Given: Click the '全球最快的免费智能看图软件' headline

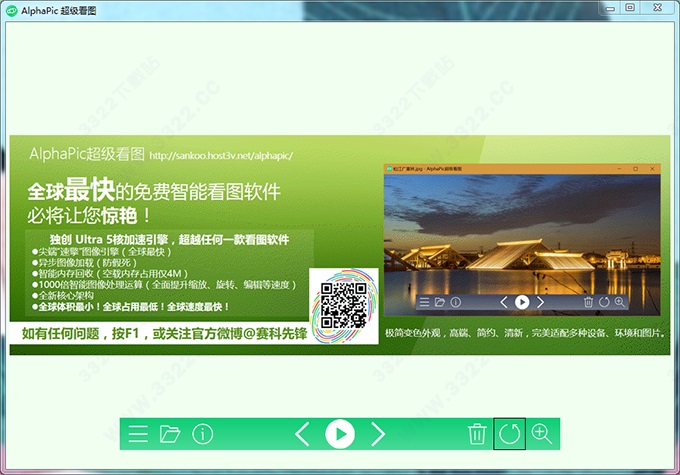Looking at the screenshot, I should 154,190.
